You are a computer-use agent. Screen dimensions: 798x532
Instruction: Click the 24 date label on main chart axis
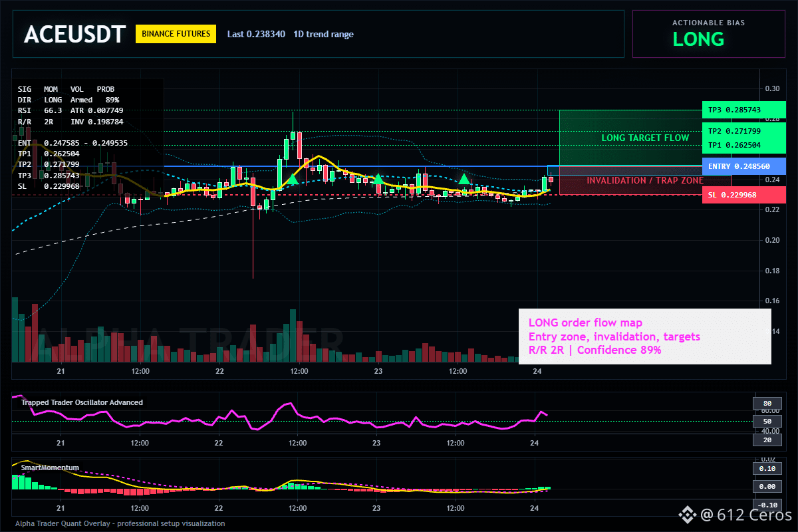[x=537, y=371]
